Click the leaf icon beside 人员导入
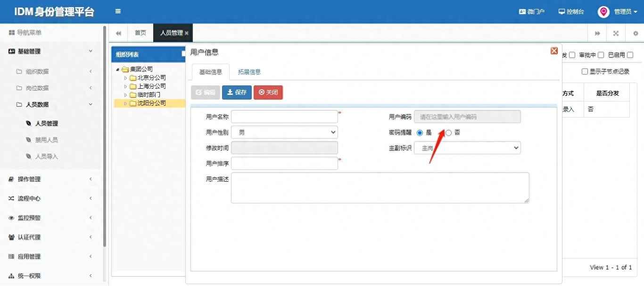The width and height of the screenshot is (644, 286). click(x=29, y=157)
